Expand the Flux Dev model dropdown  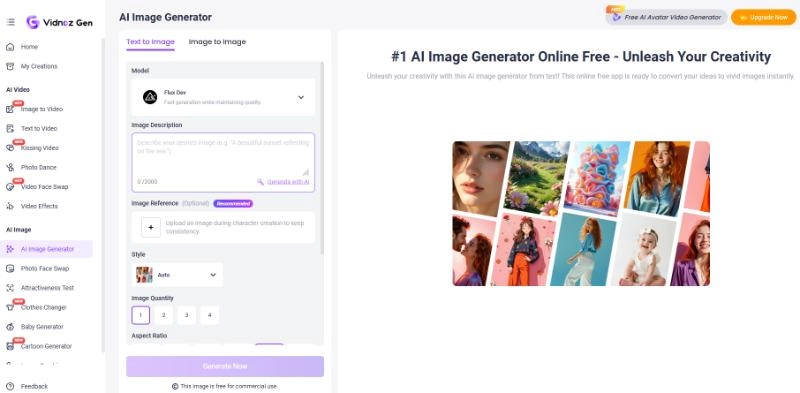[223, 97]
